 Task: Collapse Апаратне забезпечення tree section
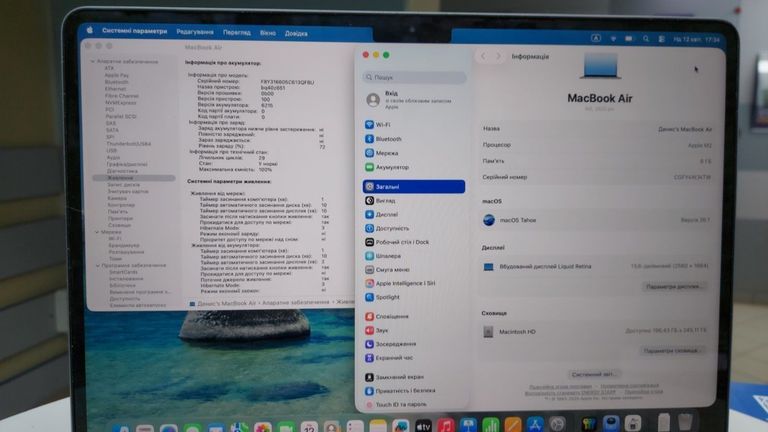(x=93, y=62)
